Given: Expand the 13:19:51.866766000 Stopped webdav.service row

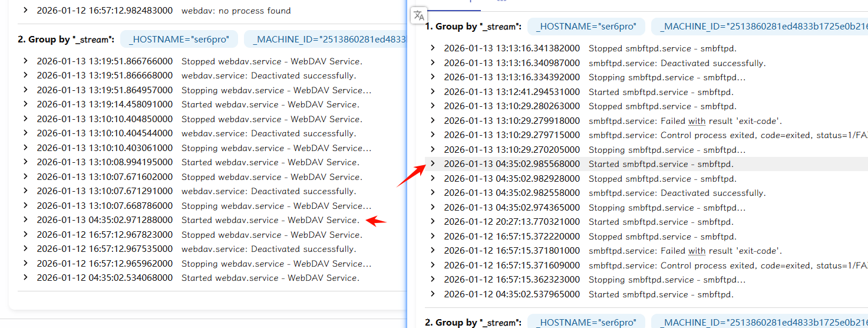Looking at the screenshot, I should [25, 61].
